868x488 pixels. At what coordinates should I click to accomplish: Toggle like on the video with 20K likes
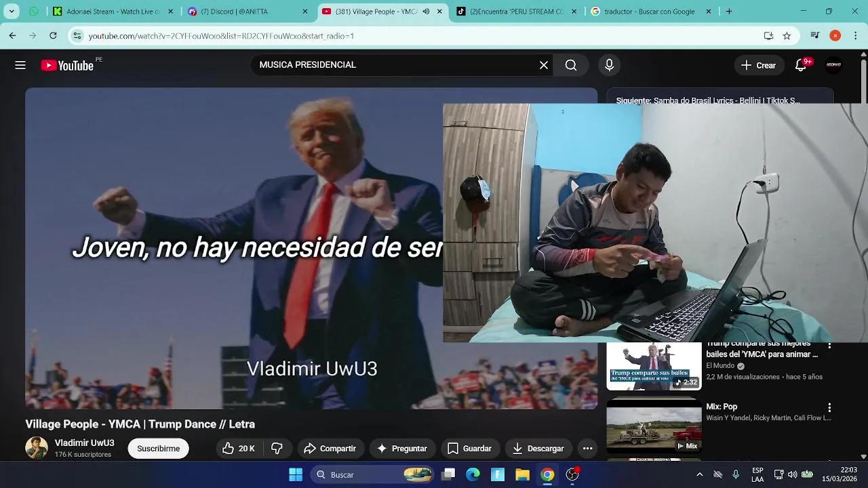pos(229,448)
